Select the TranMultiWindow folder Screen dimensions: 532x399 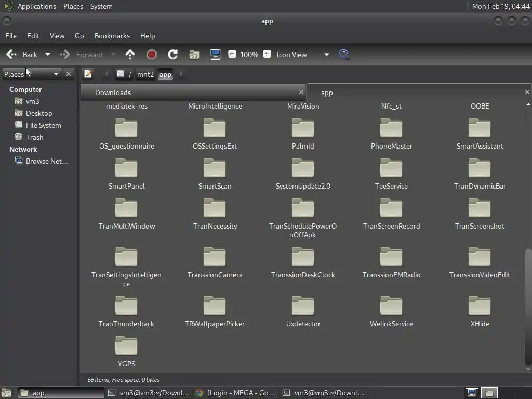point(126,214)
